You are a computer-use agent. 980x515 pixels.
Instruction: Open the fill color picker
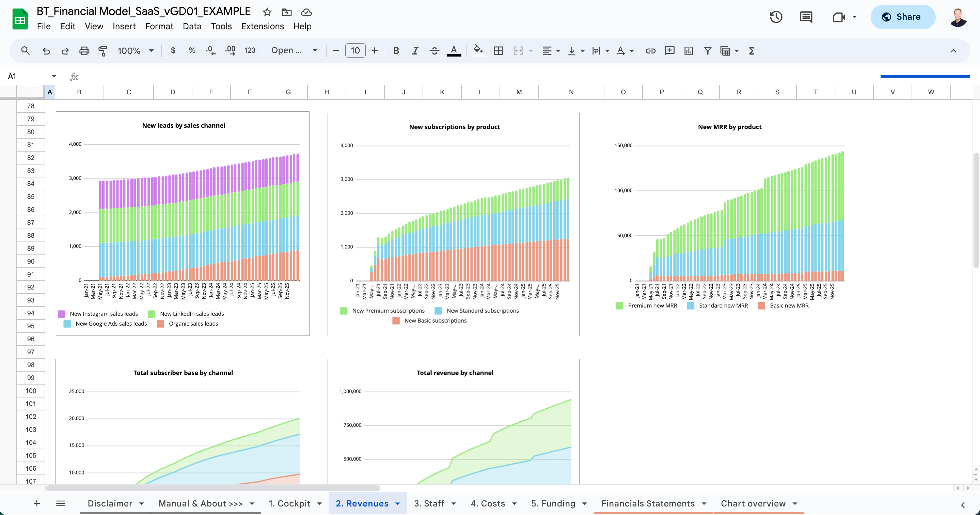point(478,50)
